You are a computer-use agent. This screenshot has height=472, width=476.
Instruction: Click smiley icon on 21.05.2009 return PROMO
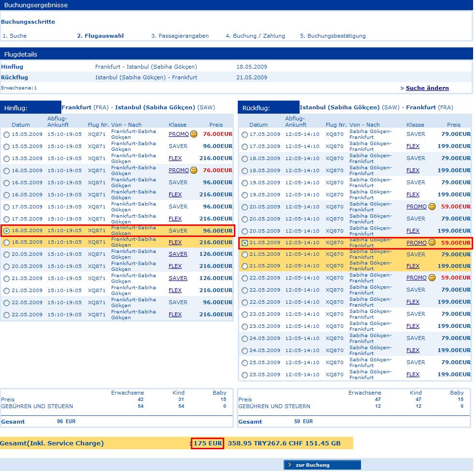pyautogui.click(x=432, y=242)
